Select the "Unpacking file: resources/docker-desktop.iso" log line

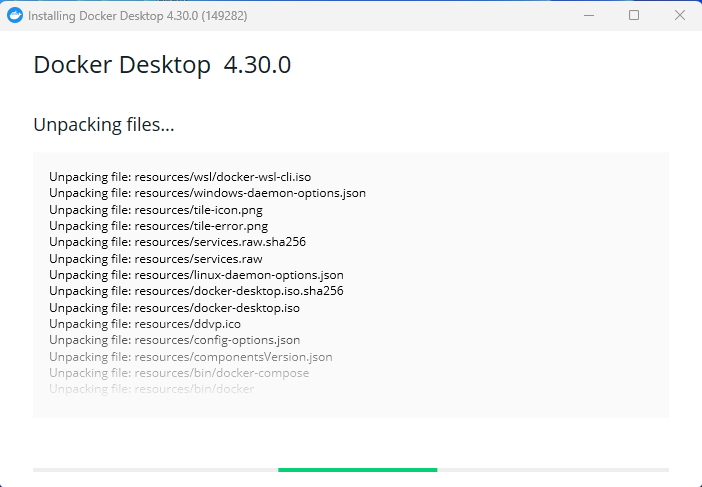click(x=174, y=308)
